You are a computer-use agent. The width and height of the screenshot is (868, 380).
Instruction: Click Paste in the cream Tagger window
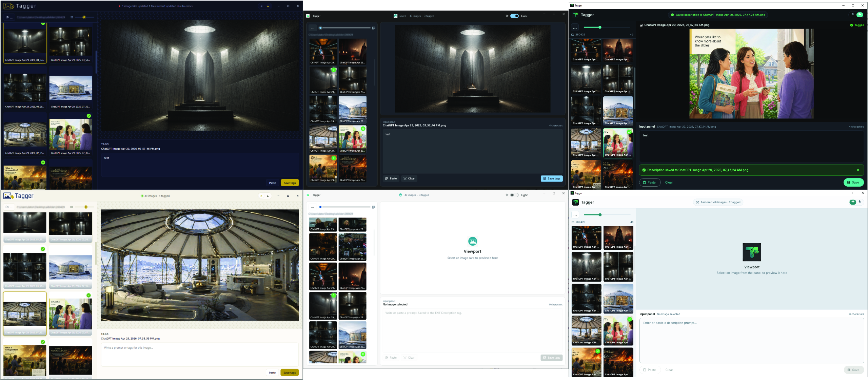tap(272, 373)
